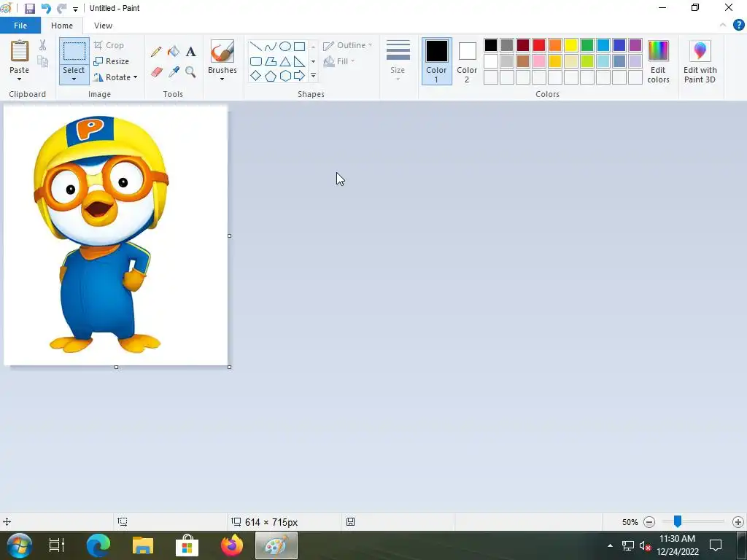This screenshot has height=560, width=747.
Task: Click the Redo arrow in title bar
Action: pos(61,9)
